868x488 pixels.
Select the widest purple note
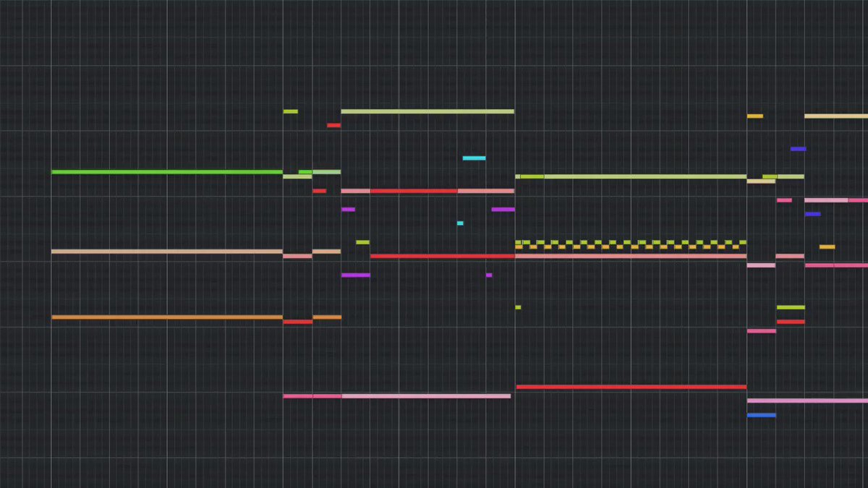[356, 275]
